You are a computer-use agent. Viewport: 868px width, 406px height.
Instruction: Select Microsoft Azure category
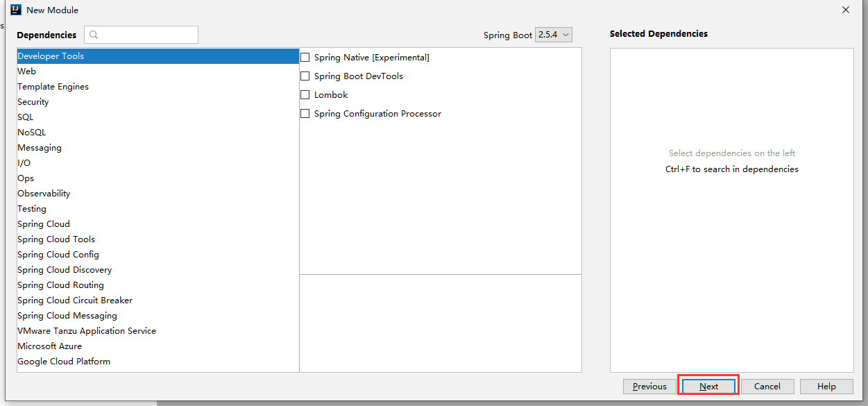[158, 346]
